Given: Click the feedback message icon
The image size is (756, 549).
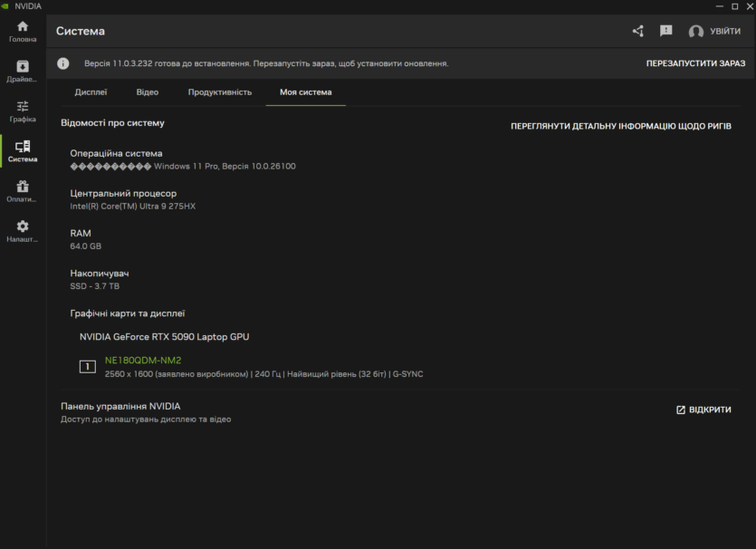Looking at the screenshot, I should point(665,32).
